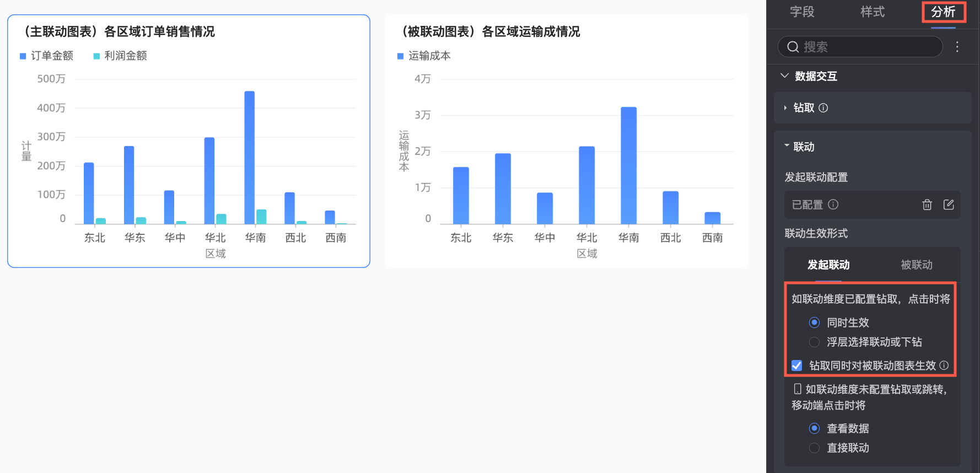Show the 钻取 info tooltip icon
The width and height of the screenshot is (980, 473).
[x=823, y=108]
